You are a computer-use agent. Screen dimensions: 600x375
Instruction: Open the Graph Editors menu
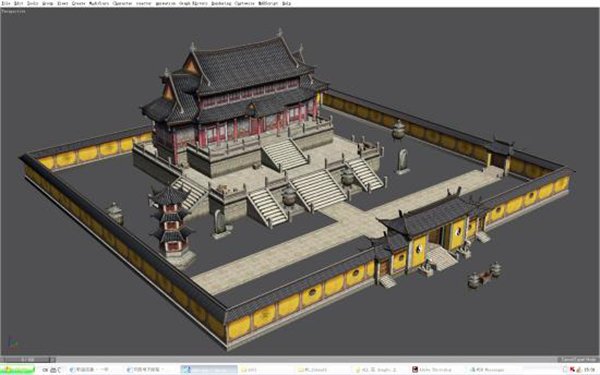tap(193, 3)
